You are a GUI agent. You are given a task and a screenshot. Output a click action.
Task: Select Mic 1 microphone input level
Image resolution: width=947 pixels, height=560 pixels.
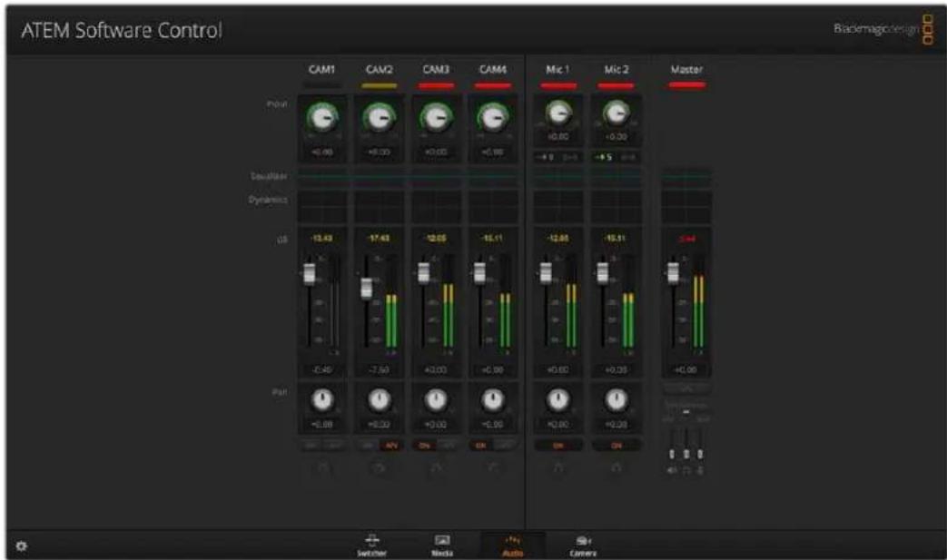pyautogui.click(x=546, y=157)
